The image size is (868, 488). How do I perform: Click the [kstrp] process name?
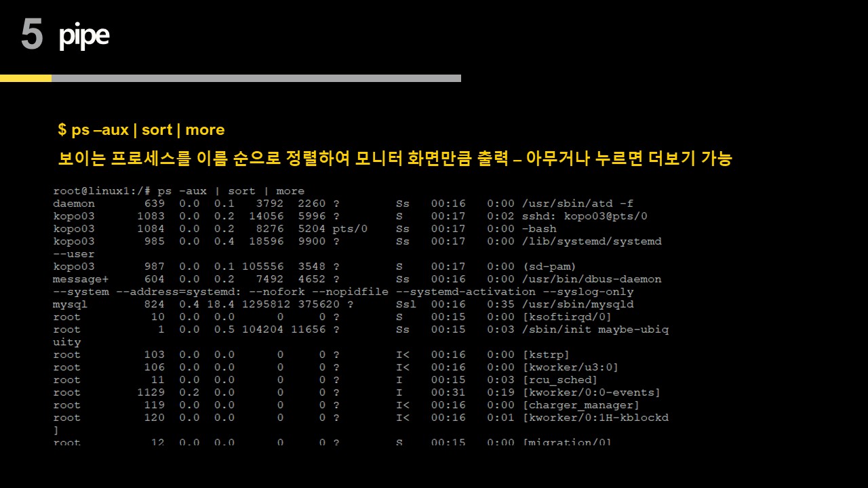tap(545, 354)
